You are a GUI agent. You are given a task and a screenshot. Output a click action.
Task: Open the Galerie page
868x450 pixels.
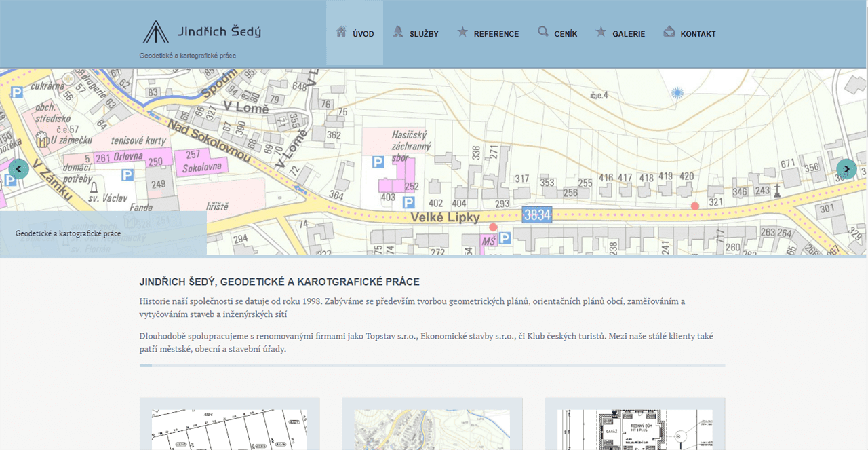click(620, 33)
